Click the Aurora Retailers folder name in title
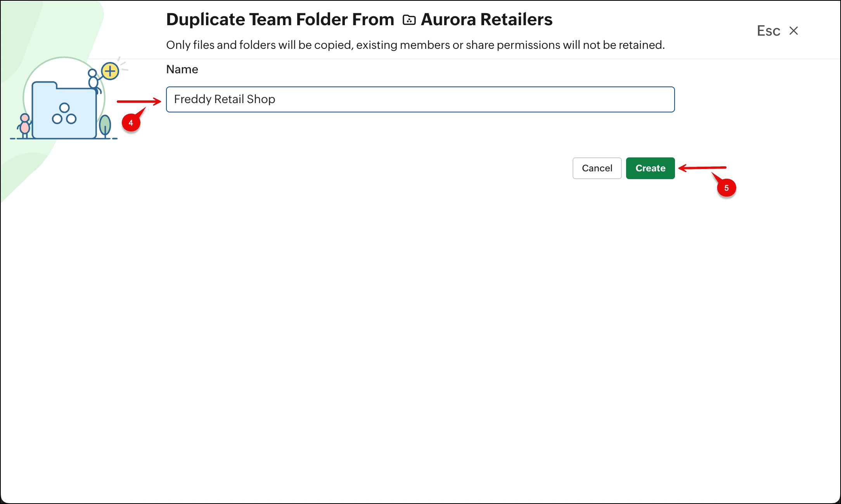 pos(486,19)
